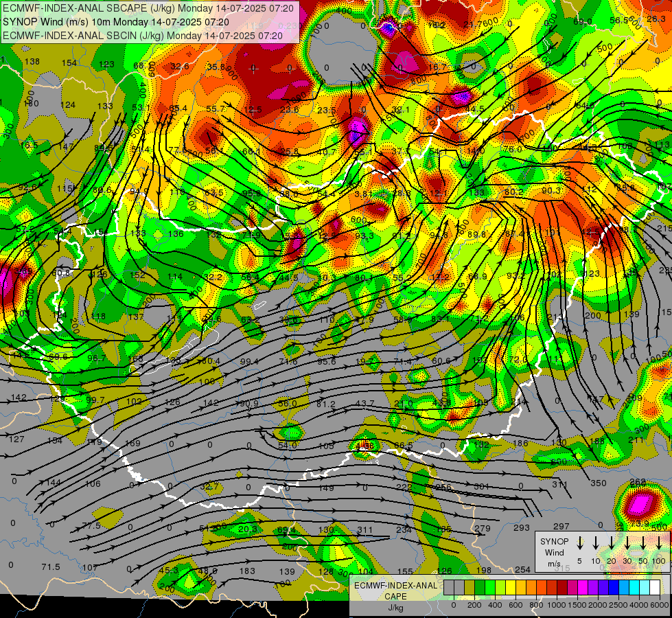
Task: Click the map value '89.8'
Action: tap(476, 235)
